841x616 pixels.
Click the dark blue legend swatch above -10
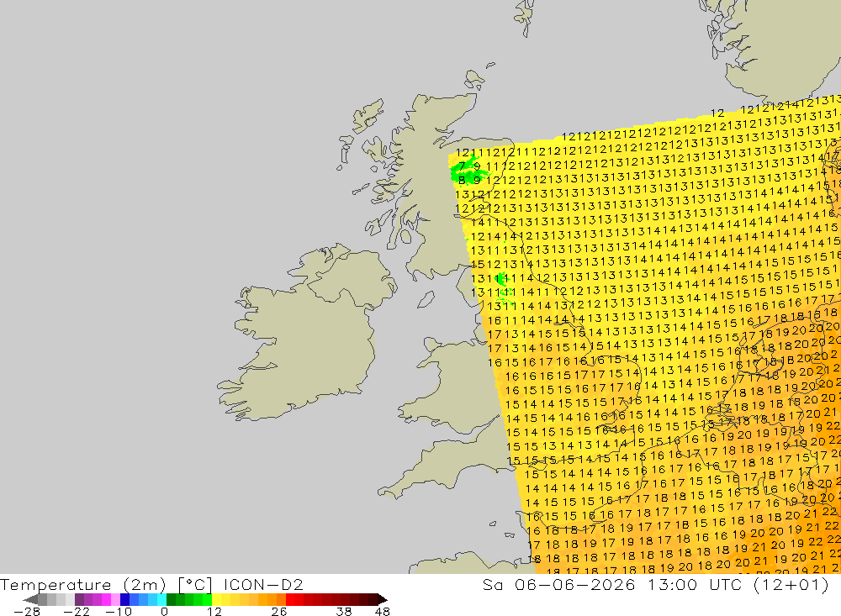pos(125,599)
